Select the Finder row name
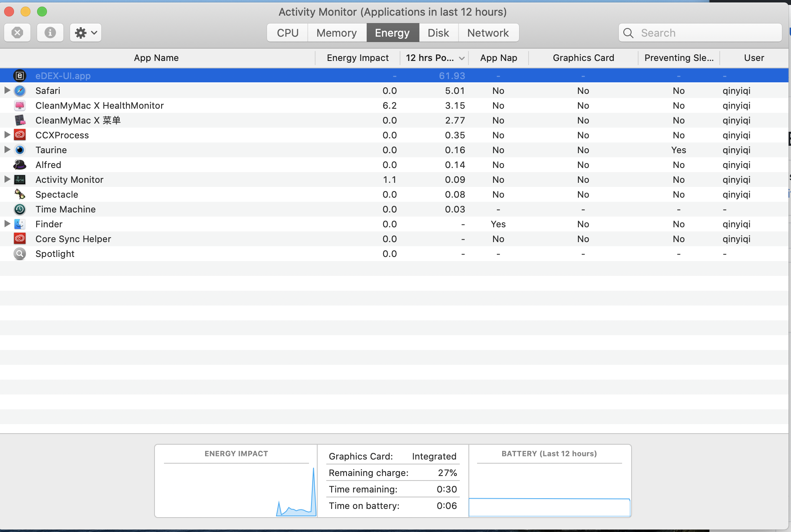Image resolution: width=791 pixels, height=532 pixels. (49, 224)
